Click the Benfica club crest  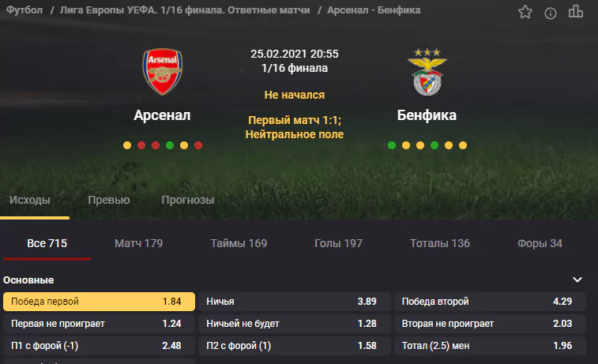click(x=427, y=72)
